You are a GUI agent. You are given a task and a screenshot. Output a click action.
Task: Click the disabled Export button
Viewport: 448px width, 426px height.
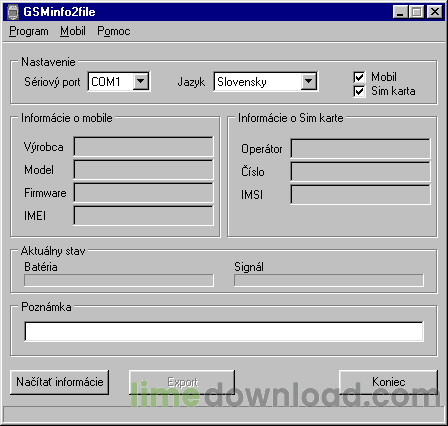[182, 382]
